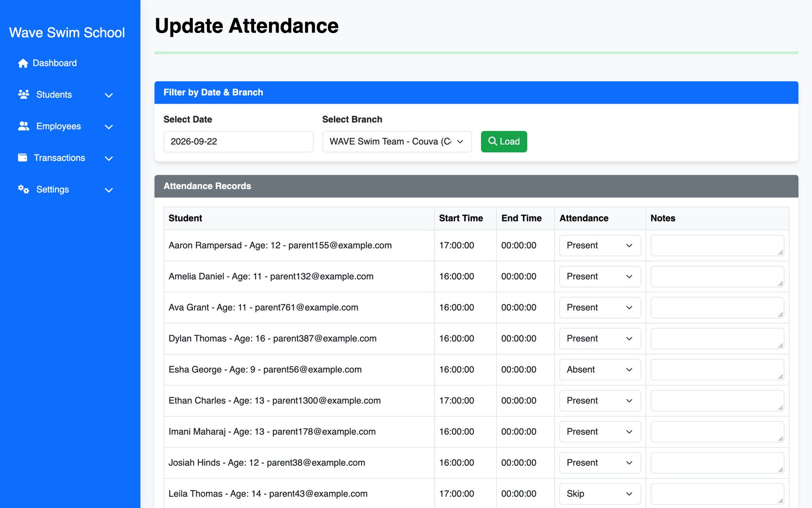
Task: Open the Employees sidebar menu
Action: pos(65,126)
